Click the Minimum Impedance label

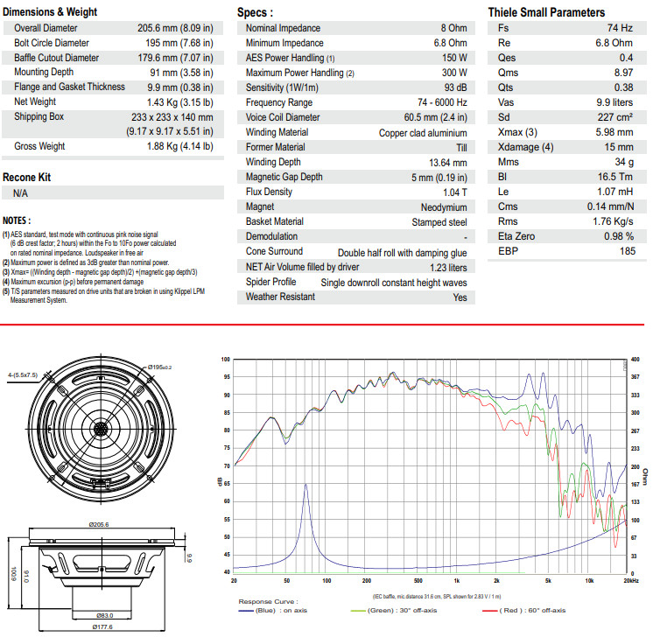[284, 43]
